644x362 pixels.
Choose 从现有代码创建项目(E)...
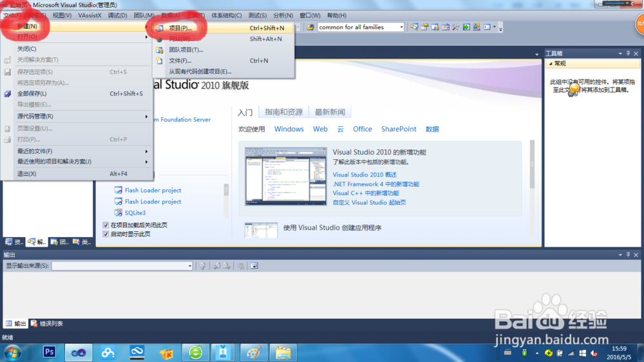[223, 71]
